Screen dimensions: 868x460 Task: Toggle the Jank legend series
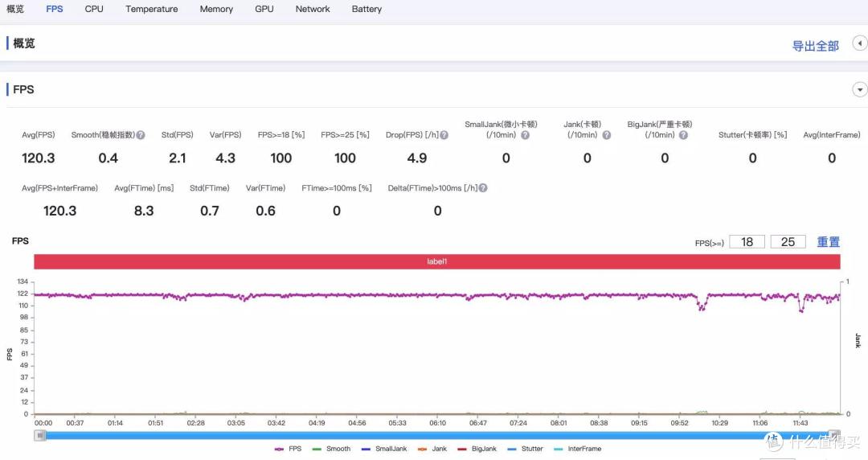(432, 449)
